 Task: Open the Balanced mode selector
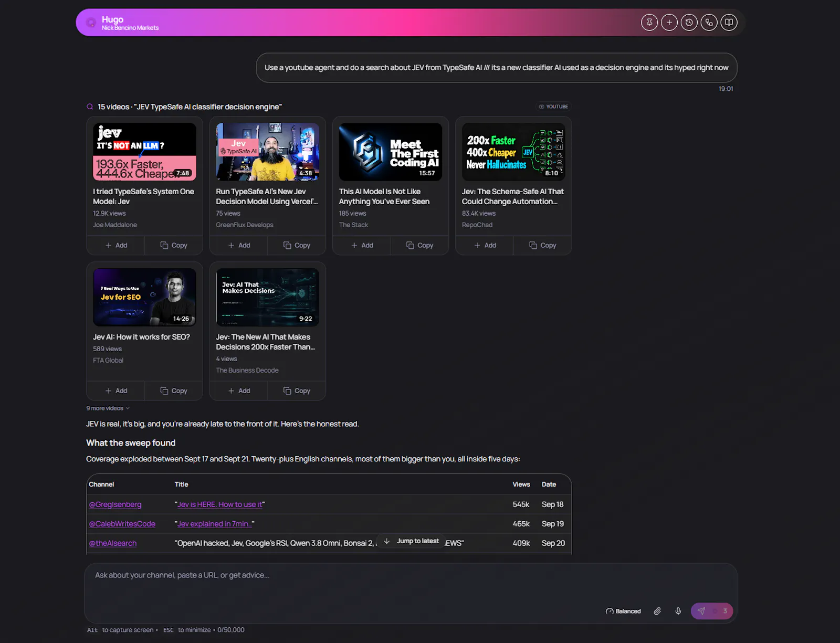623,611
